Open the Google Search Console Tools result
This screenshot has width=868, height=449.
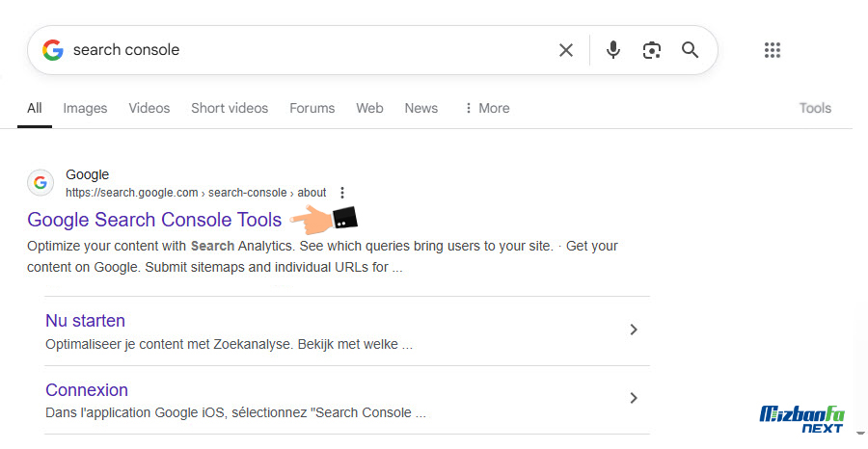(x=154, y=220)
